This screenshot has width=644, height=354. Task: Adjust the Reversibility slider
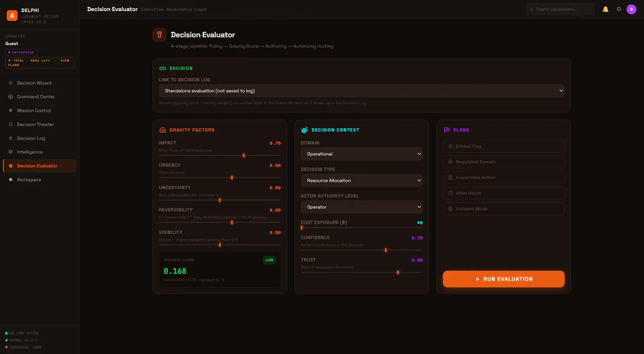[220, 222]
